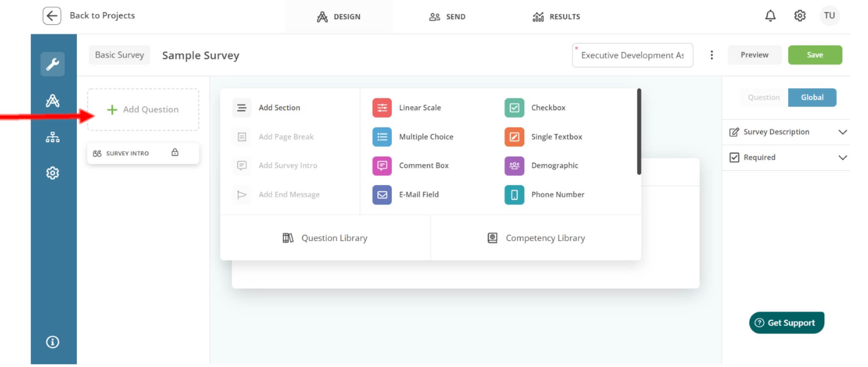
Task: Open the Question Library
Action: click(325, 238)
